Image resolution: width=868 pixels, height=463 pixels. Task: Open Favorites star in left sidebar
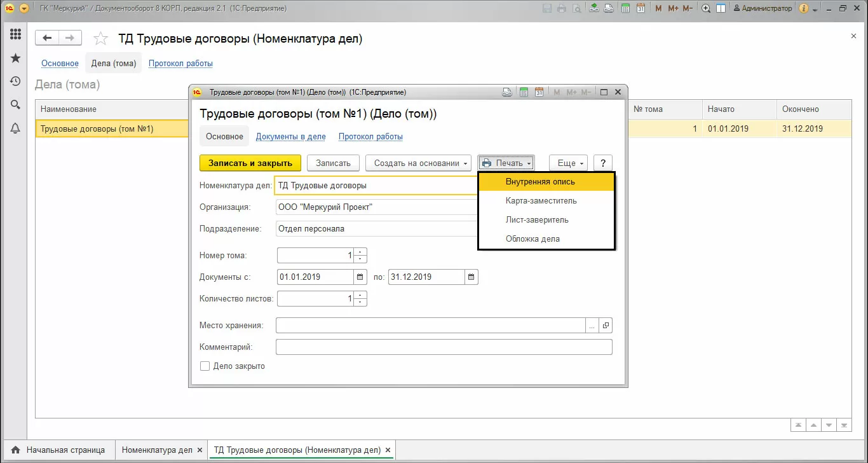(15, 59)
